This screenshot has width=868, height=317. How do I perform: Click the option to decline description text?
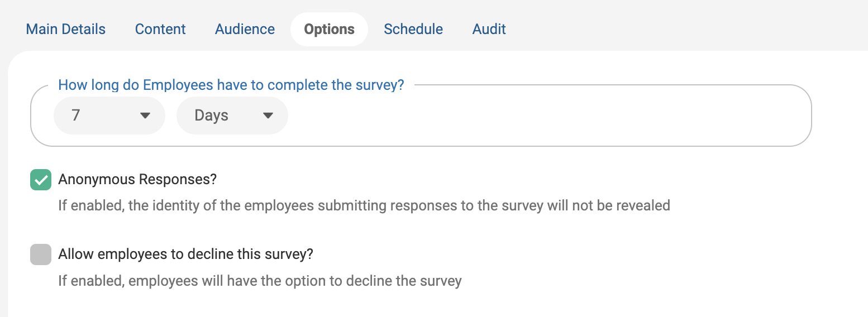(260, 280)
